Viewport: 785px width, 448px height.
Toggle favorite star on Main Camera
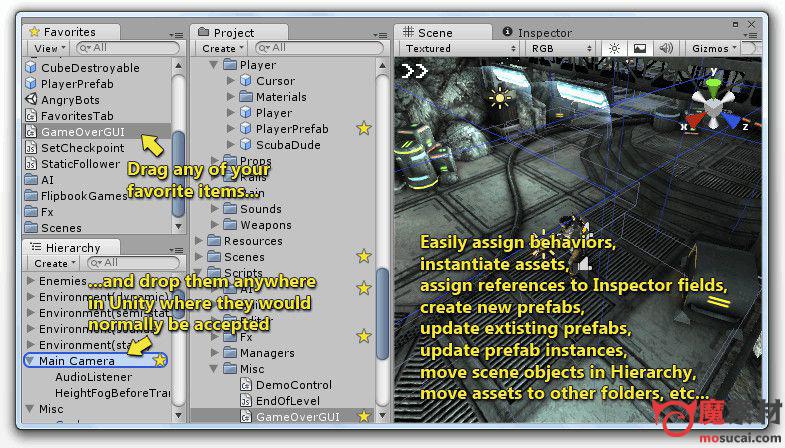(x=159, y=360)
